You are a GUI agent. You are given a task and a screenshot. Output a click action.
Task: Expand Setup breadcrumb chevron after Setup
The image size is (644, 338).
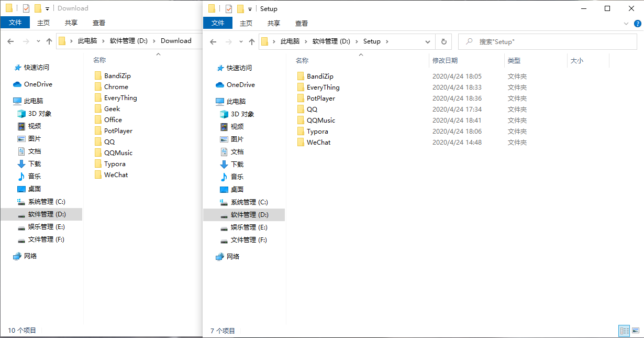[x=387, y=41]
